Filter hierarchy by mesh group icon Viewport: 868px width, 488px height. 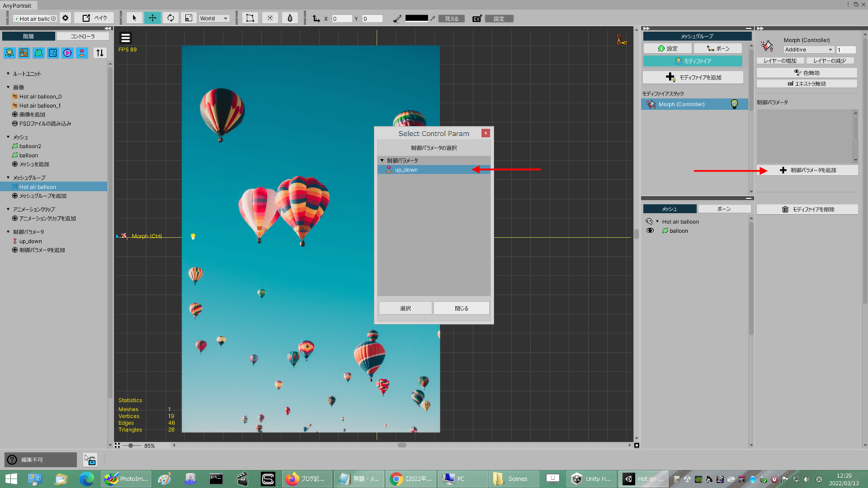tap(53, 53)
